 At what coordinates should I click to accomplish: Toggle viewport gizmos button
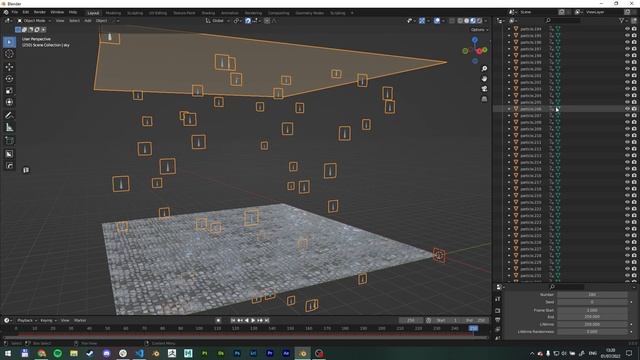tap(422, 20)
